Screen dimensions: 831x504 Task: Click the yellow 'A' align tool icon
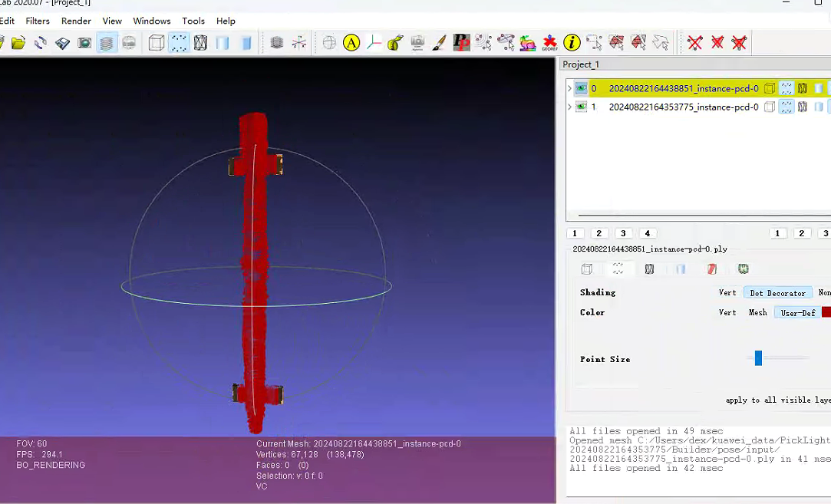click(x=351, y=43)
